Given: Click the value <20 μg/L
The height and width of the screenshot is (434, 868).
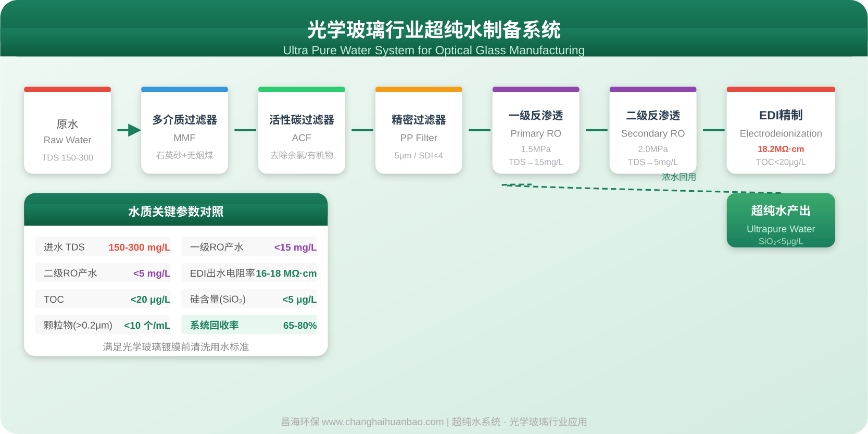Looking at the screenshot, I should tap(150, 300).
